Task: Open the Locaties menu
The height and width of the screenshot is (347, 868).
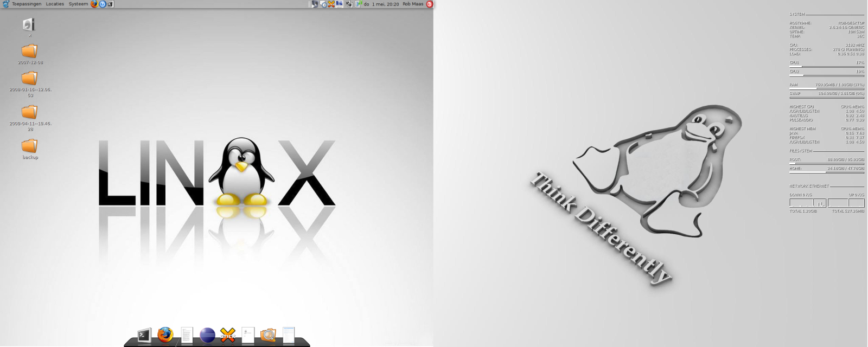Action: click(55, 4)
